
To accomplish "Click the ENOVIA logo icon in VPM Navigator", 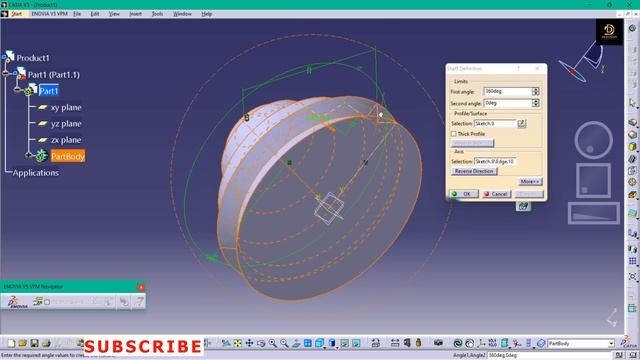I will [18, 302].
